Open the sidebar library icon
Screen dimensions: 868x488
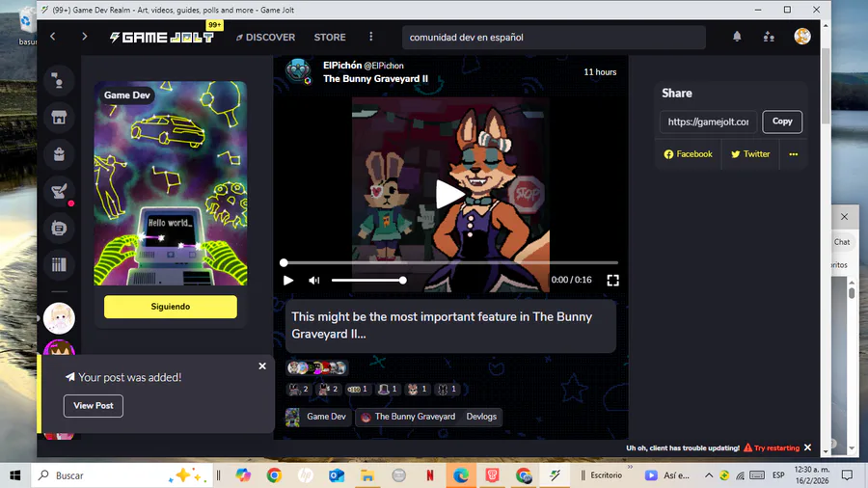pos(59,265)
